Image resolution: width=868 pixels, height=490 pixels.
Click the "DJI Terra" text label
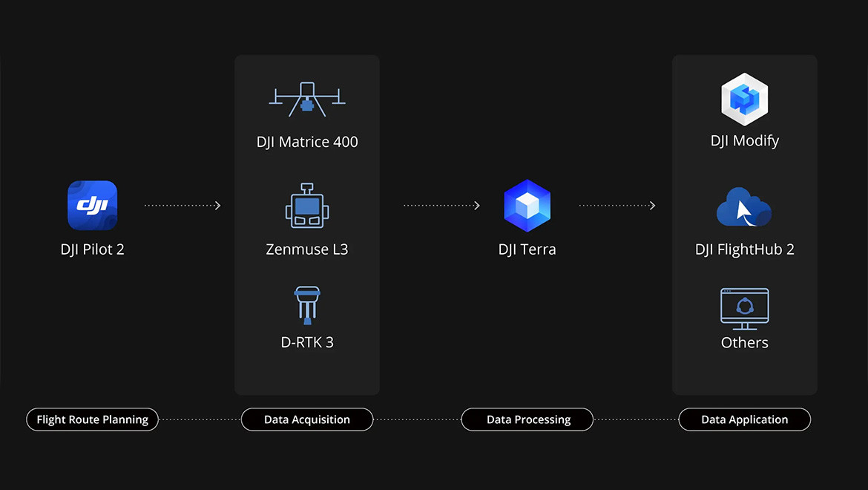527,249
